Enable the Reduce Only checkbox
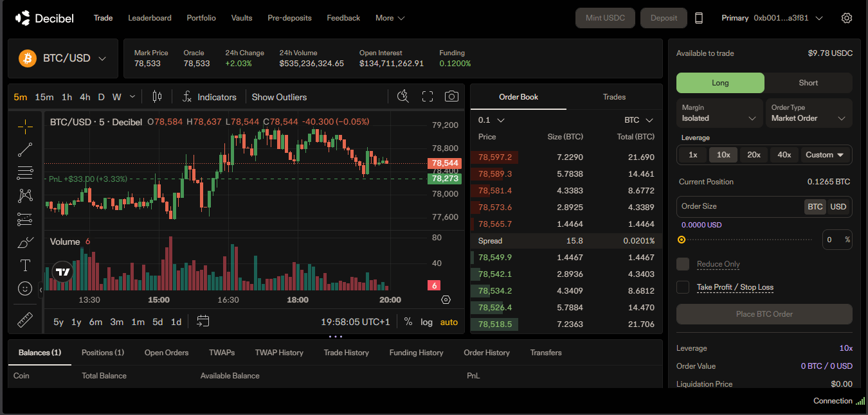868x415 pixels. (x=683, y=264)
